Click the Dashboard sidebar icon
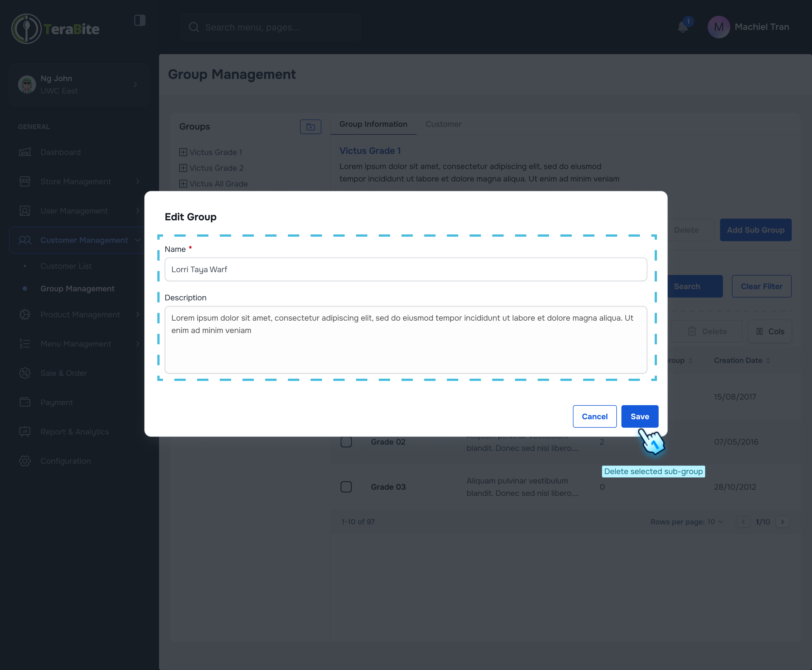The height and width of the screenshot is (670, 812). 25,152
